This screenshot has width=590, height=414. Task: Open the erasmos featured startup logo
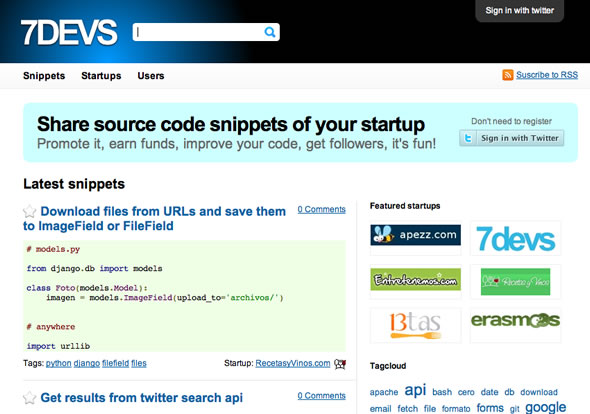tap(515, 320)
